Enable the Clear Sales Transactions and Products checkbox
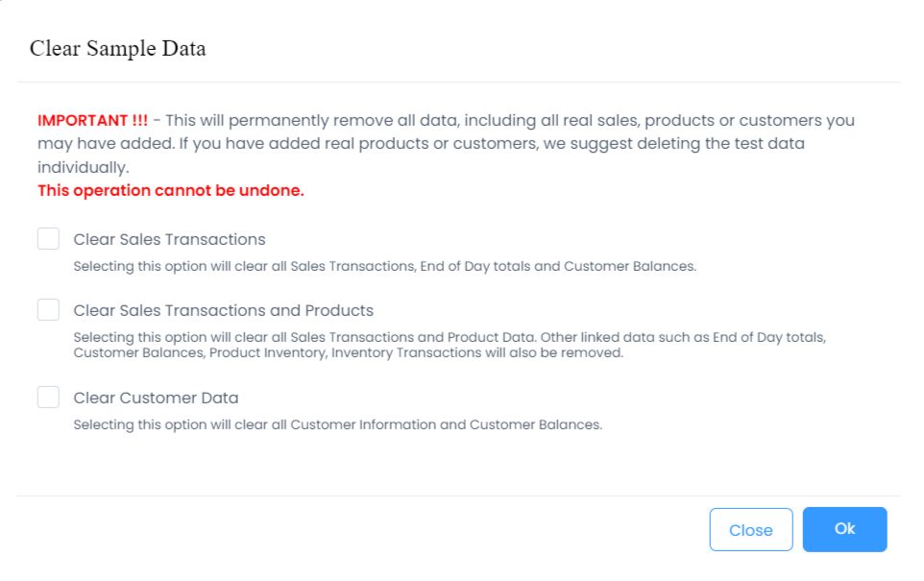The width and height of the screenshot is (924, 581). [x=48, y=310]
